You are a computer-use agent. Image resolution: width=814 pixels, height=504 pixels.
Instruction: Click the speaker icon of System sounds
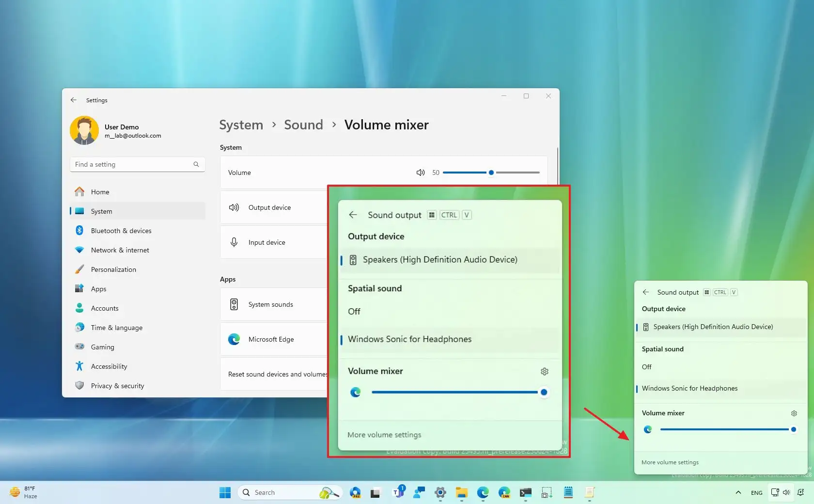pos(234,304)
